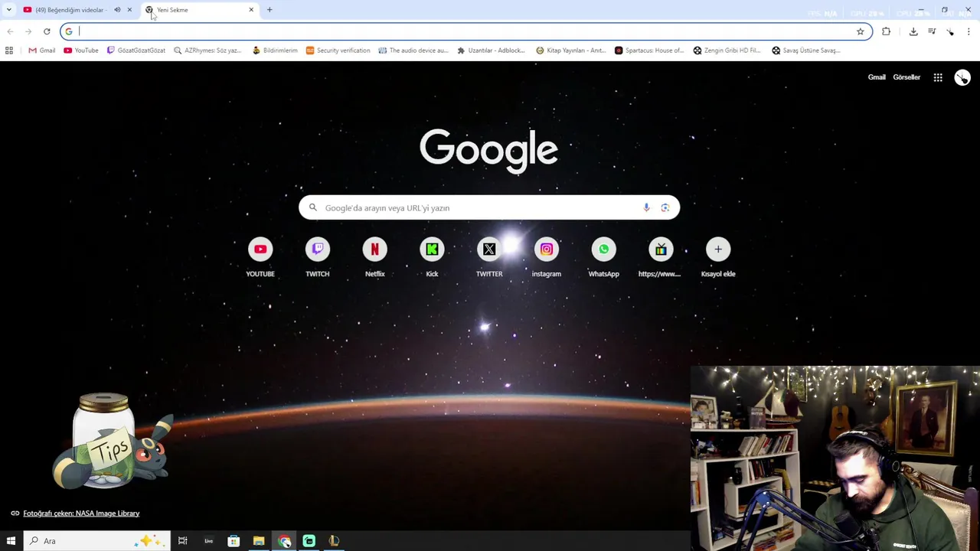Open the GözatGözatGözat bookmark
The image size is (980, 551).
tap(136, 51)
